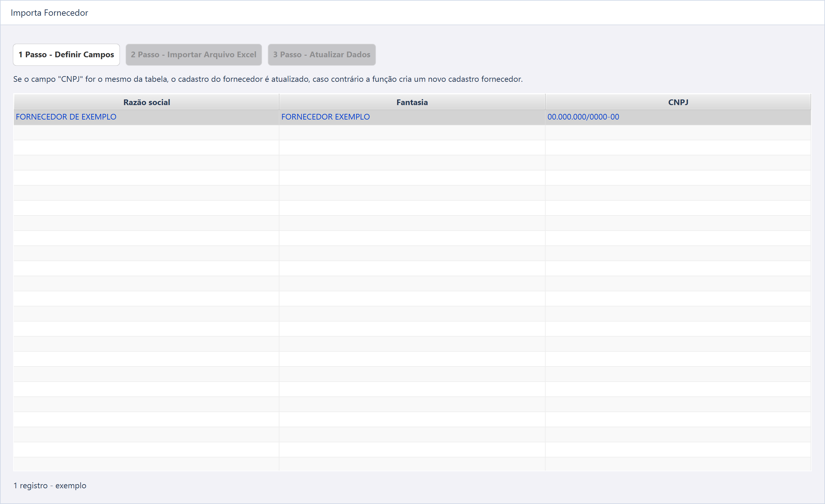Switch to "2 Passo - Importar Arquivo Excel" tab
The image size is (825, 504).
click(x=194, y=55)
